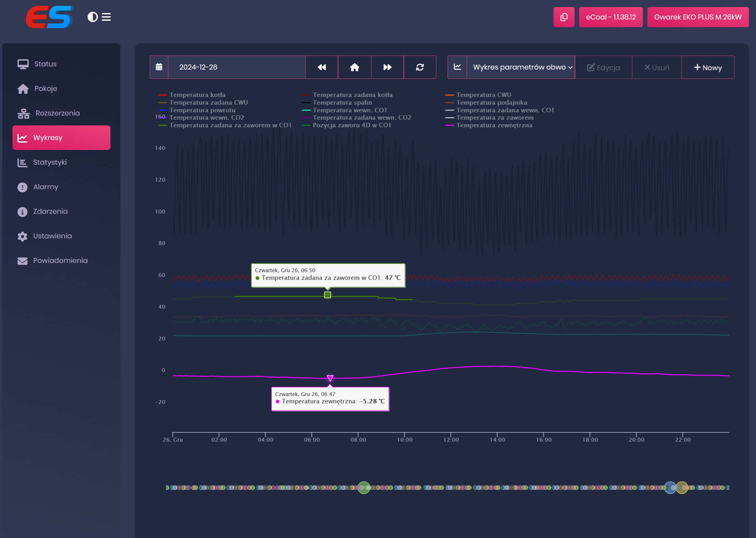Viewport: 756px width, 538px height.
Task: Click the Edycja button
Action: [x=603, y=68]
